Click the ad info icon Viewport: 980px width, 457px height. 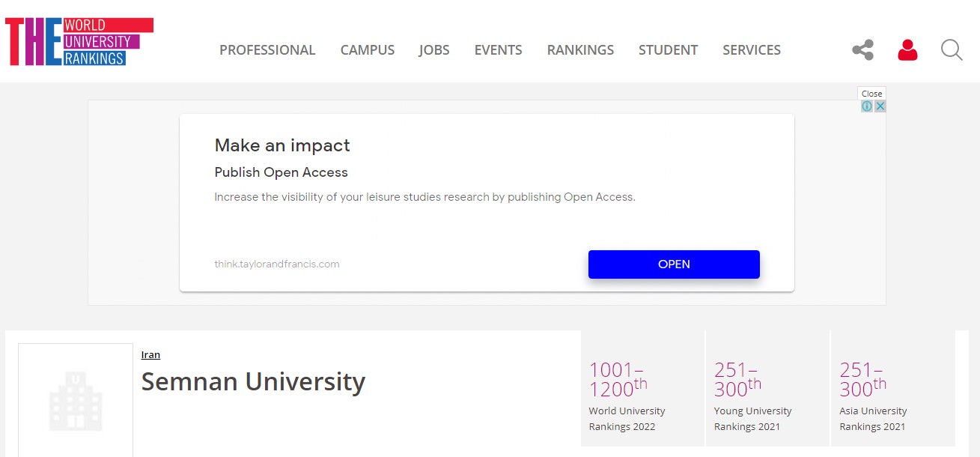tap(867, 106)
